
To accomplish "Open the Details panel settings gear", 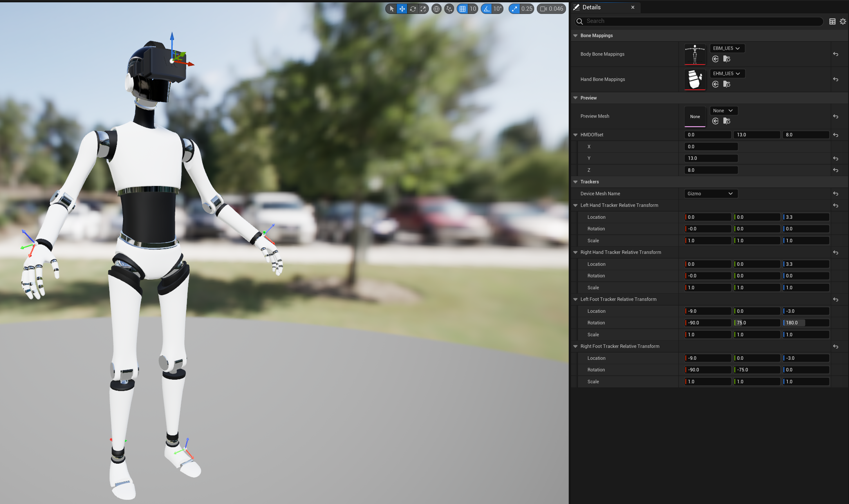I will pyautogui.click(x=843, y=21).
